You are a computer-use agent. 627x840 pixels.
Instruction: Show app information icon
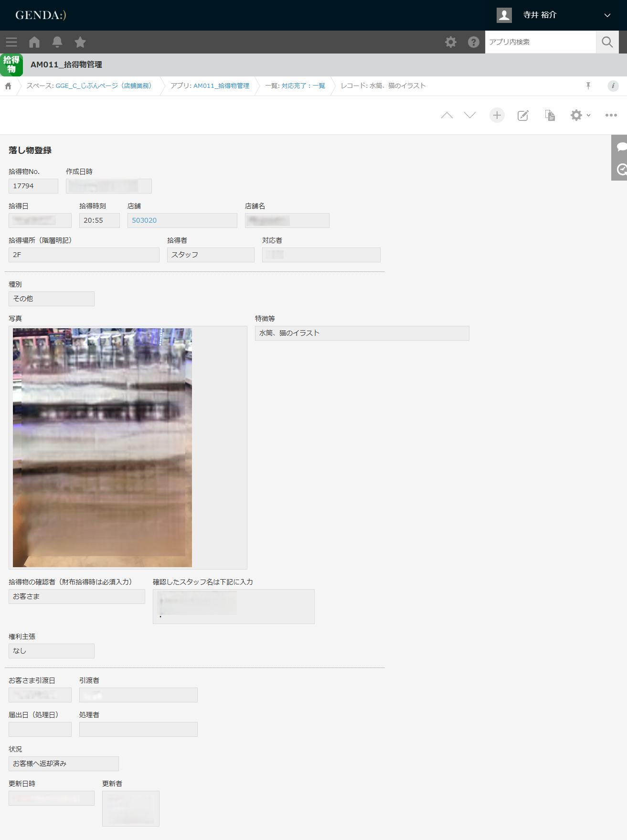[613, 86]
